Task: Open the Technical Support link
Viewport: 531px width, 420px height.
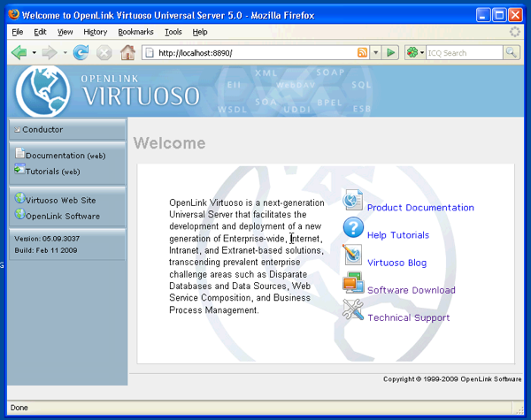Action: [409, 317]
